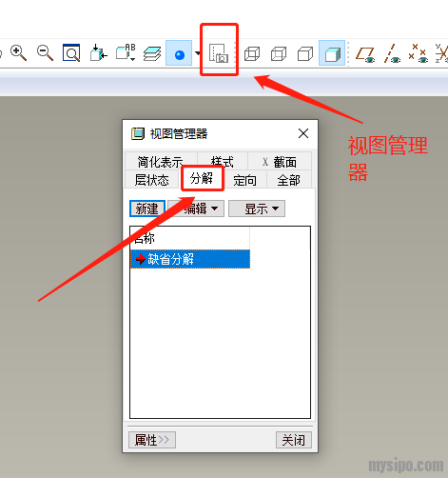This screenshot has height=478, width=448.
Task: Select hidden line display style icon
Action: (x=279, y=53)
